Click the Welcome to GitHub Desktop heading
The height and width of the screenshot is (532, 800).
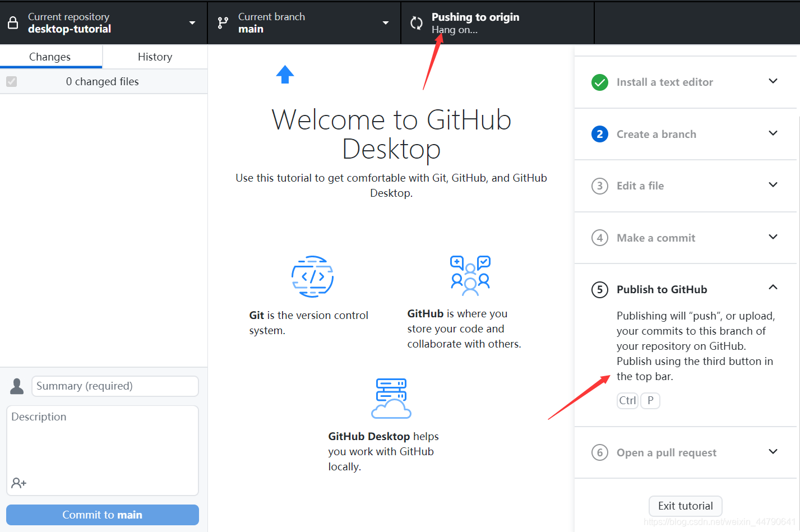point(391,135)
